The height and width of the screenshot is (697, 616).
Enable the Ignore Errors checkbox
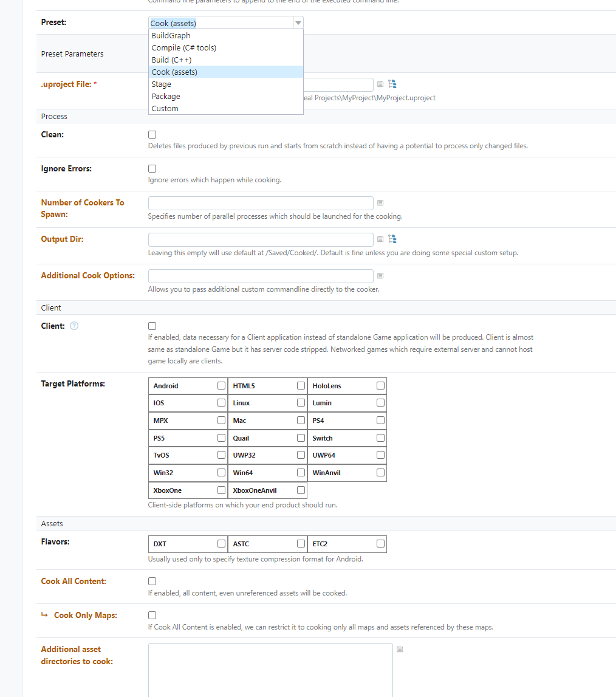(152, 168)
